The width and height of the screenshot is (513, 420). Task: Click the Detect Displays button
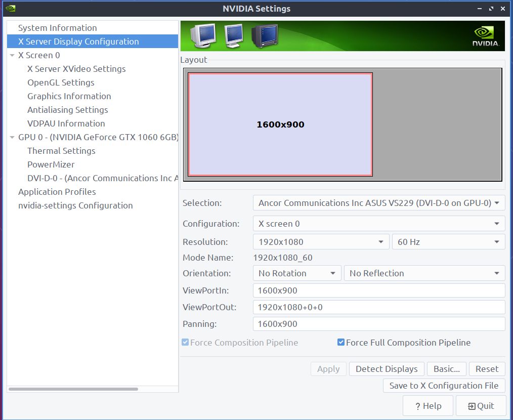(387, 369)
